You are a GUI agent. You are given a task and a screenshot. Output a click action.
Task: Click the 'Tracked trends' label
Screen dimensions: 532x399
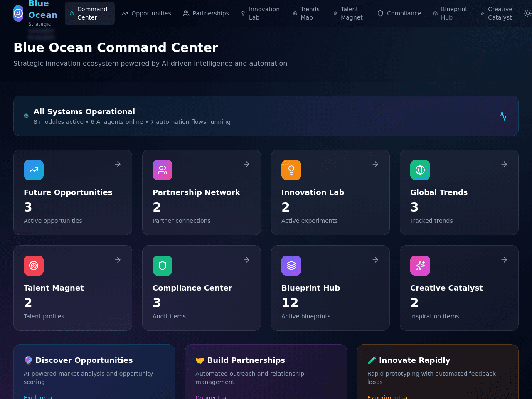pos(431,221)
